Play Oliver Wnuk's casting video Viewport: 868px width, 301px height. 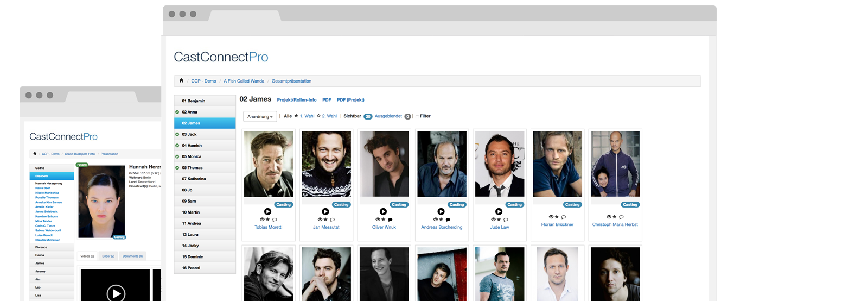tap(383, 212)
